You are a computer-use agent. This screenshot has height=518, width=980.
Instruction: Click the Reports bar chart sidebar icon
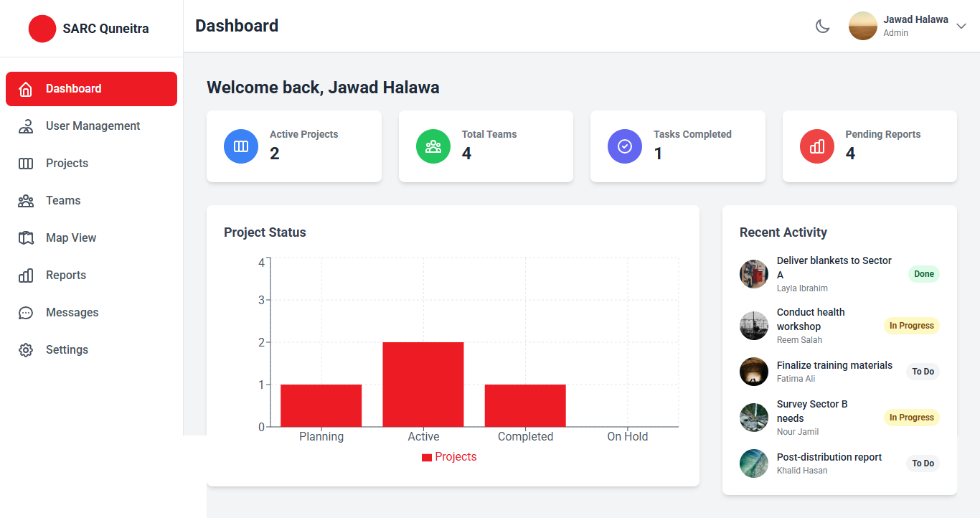(26, 276)
